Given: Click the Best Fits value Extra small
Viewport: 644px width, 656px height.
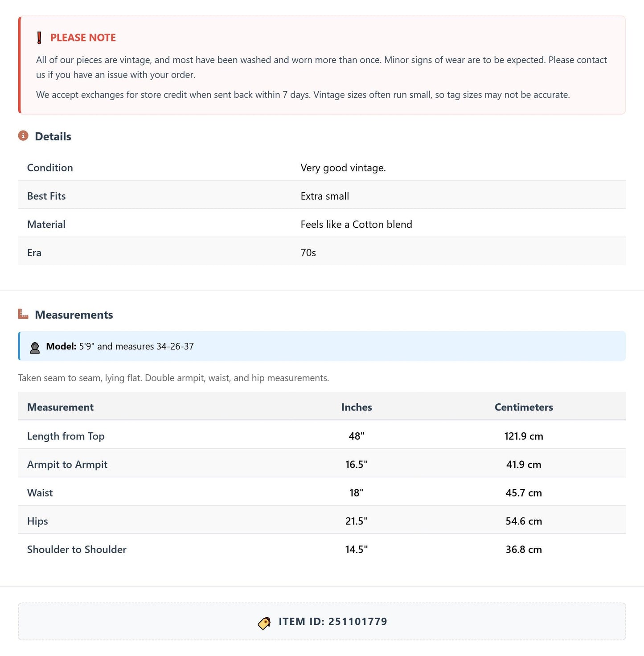Looking at the screenshot, I should point(325,196).
